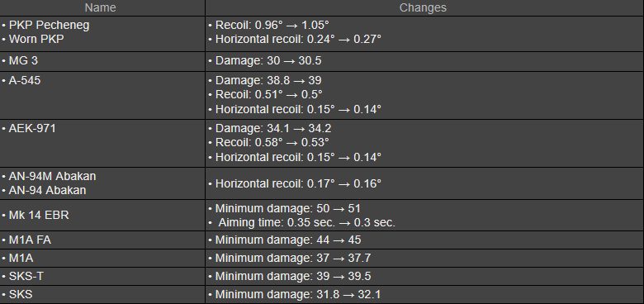The width and height of the screenshot is (644, 304).
Task: Click the SKS weapon name
Action: click(21, 295)
